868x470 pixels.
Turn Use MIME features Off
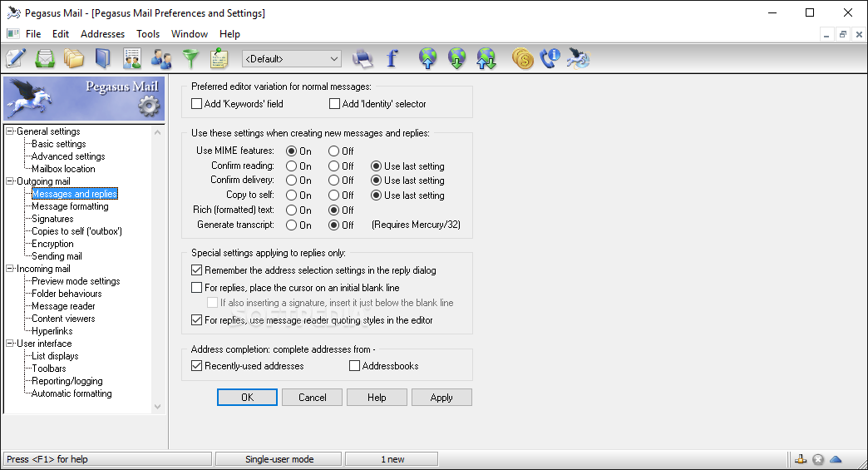pyautogui.click(x=333, y=151)
